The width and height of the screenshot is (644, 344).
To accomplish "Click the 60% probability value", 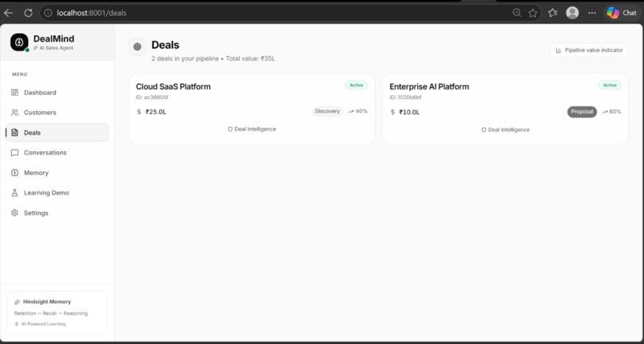I will pos(615,111).
